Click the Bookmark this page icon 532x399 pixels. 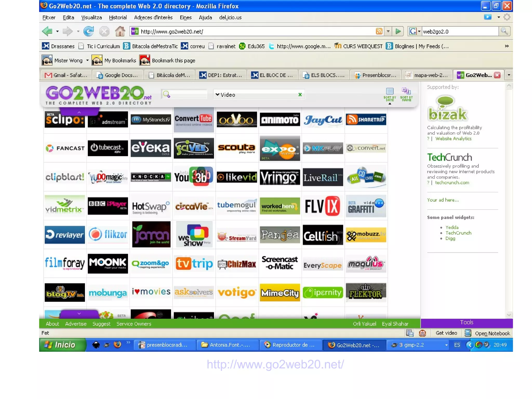(x=145, y=60)
